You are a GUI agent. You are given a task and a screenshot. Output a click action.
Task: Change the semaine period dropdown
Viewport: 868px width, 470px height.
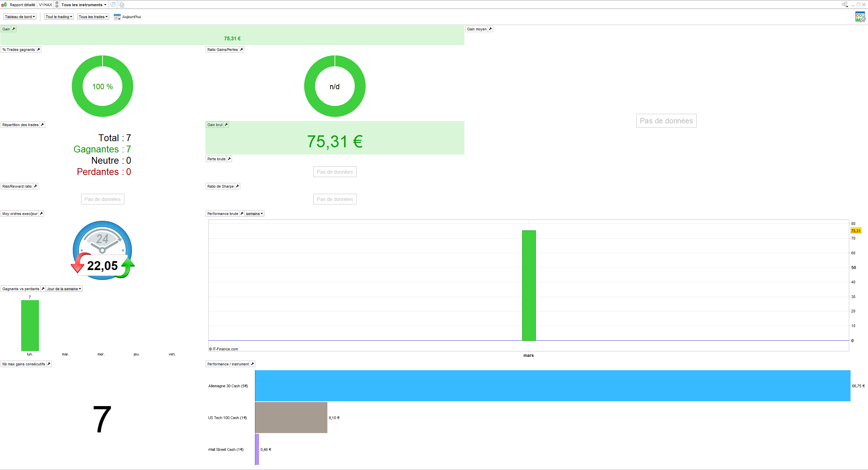pos(254,214)
